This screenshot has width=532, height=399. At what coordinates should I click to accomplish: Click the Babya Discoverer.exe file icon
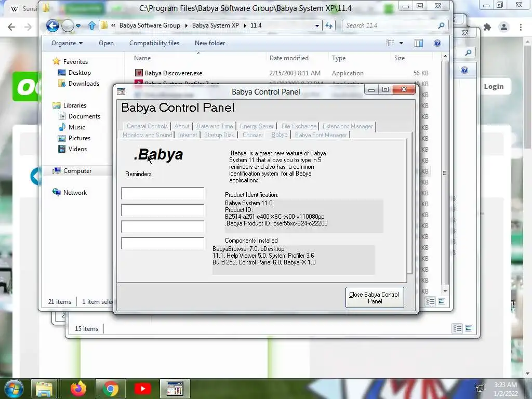[139, 73]
